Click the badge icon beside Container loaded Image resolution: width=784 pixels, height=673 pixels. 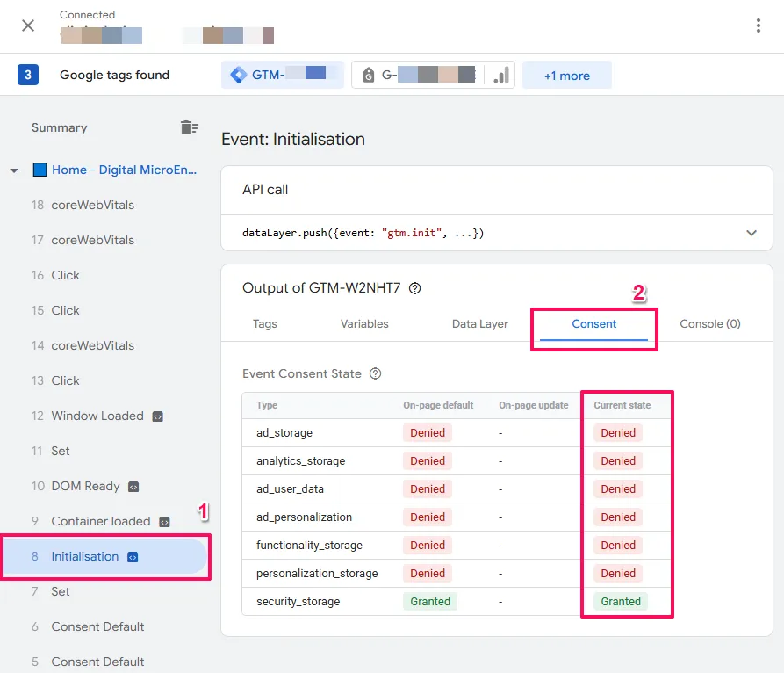[163, 521]
